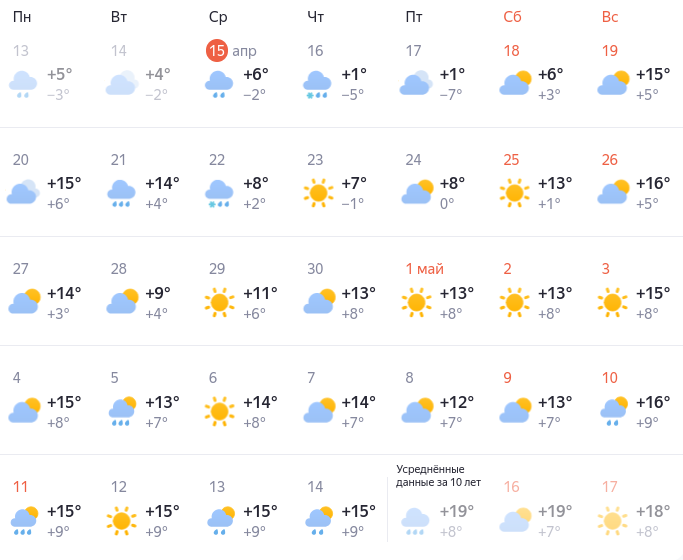
Task: Open the day numbered 30
Action: click(x=316, y=269)
